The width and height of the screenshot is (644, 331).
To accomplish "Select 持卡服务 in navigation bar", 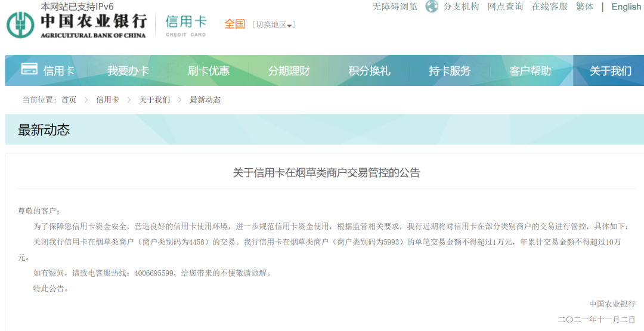I will [450, 70].
